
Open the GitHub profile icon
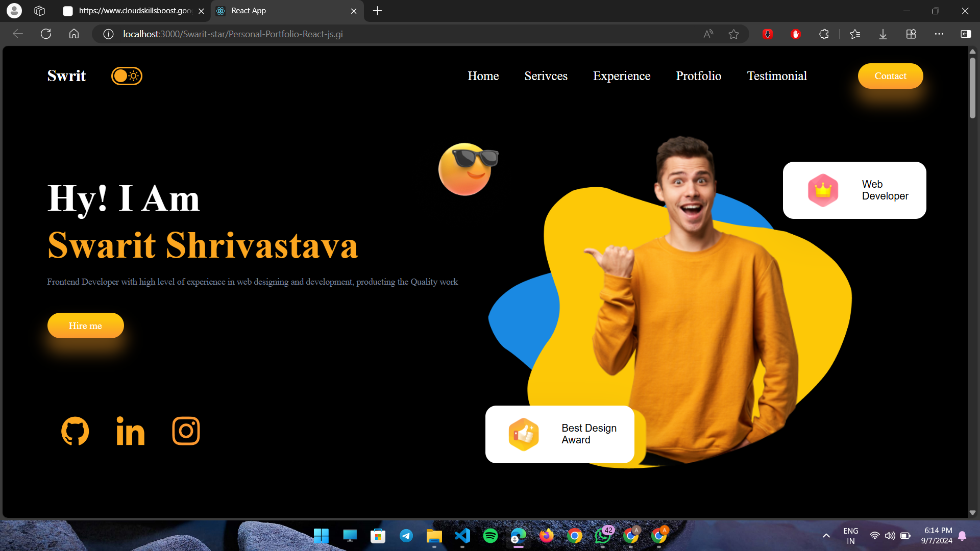(x=75, y=431)
